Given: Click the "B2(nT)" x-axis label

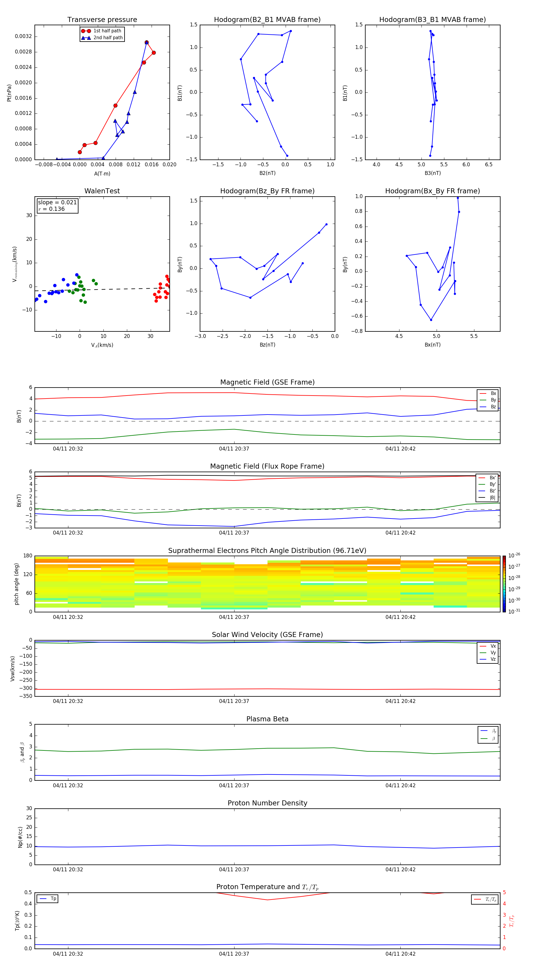Looking at the screenshot, I should 267,173.
